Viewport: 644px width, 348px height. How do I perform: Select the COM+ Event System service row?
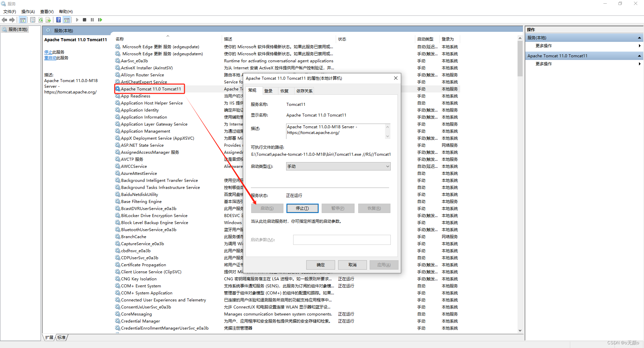(287, 286)
